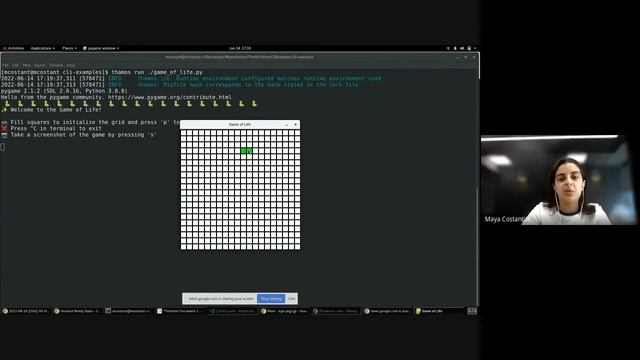Viewport: 640px width, 360px height.
Task: Switch to mcostant terminal taskbar entry
Action: coord(129,311)
